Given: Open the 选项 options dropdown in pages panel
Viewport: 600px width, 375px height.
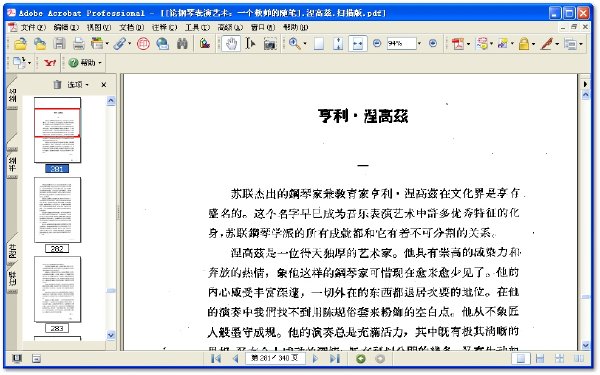Looking at the screenshot, I should tap(78, 85).
